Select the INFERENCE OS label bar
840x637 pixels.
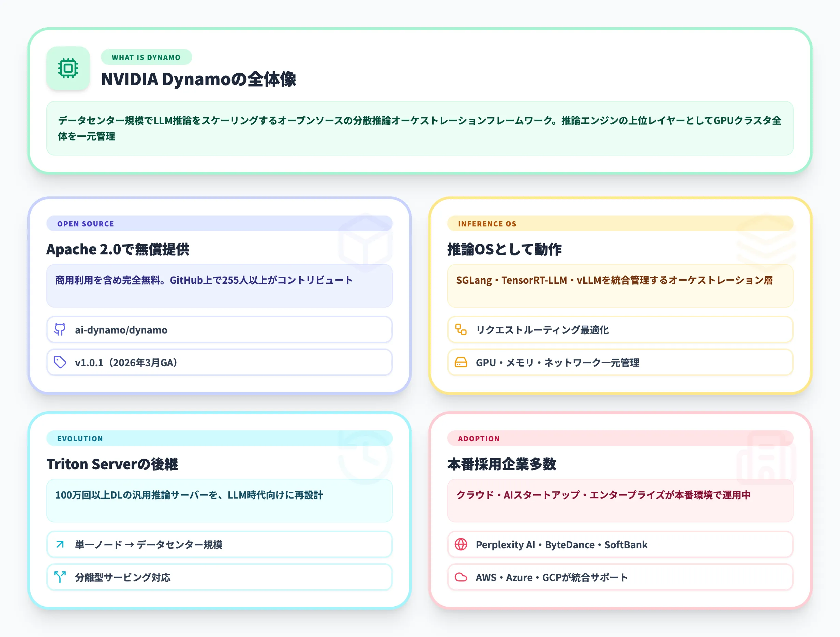pos(620,223)
